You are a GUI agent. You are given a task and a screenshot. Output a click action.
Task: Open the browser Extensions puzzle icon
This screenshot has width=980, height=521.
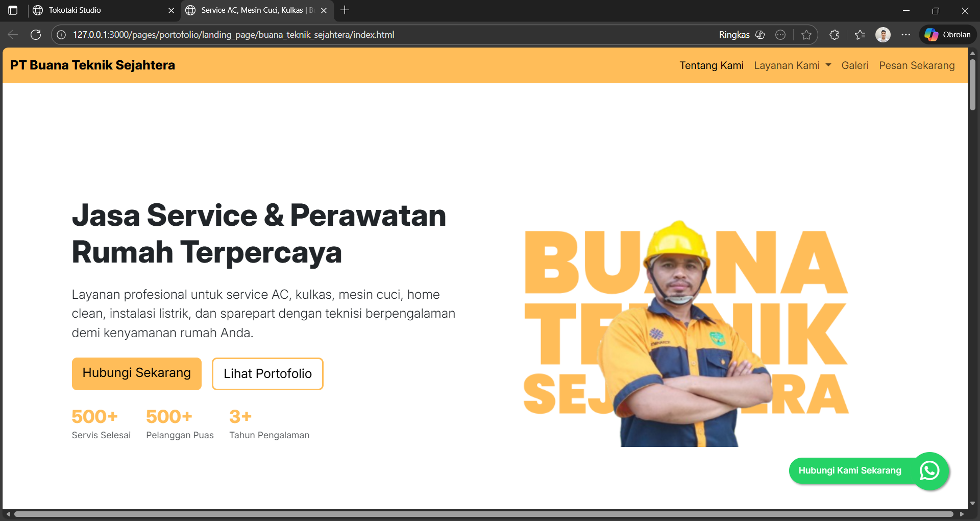(834, 35)
